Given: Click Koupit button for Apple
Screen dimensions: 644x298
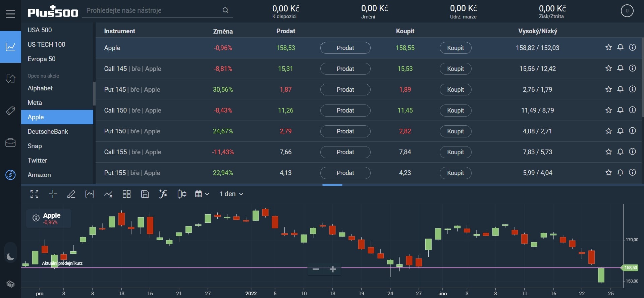Looking at the screenshot, I should (x=455, y=48).
